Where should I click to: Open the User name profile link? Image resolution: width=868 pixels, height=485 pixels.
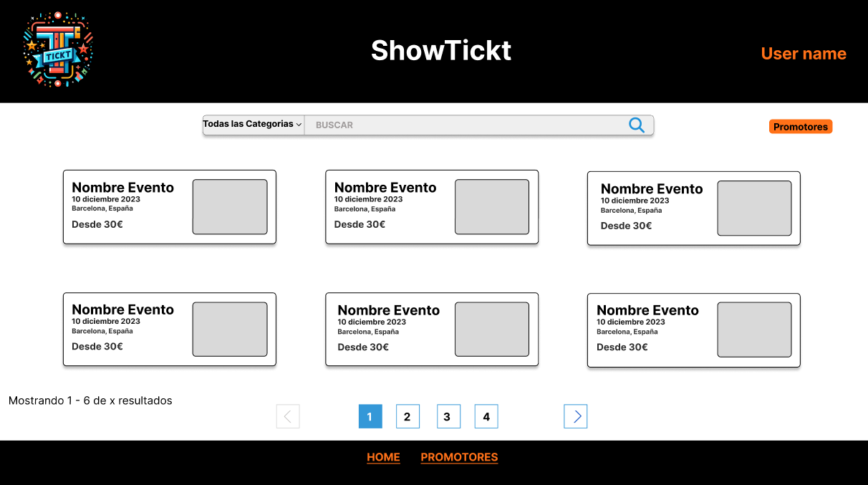coord(803,54)
